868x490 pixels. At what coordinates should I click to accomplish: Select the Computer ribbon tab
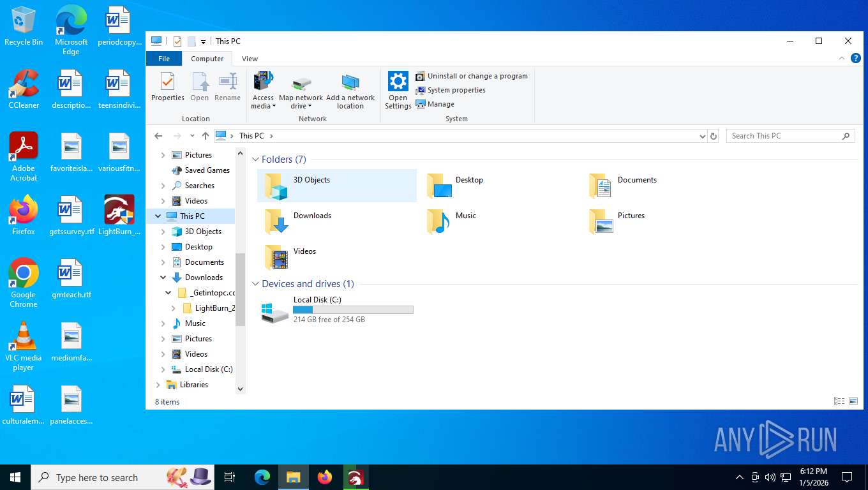207,59
